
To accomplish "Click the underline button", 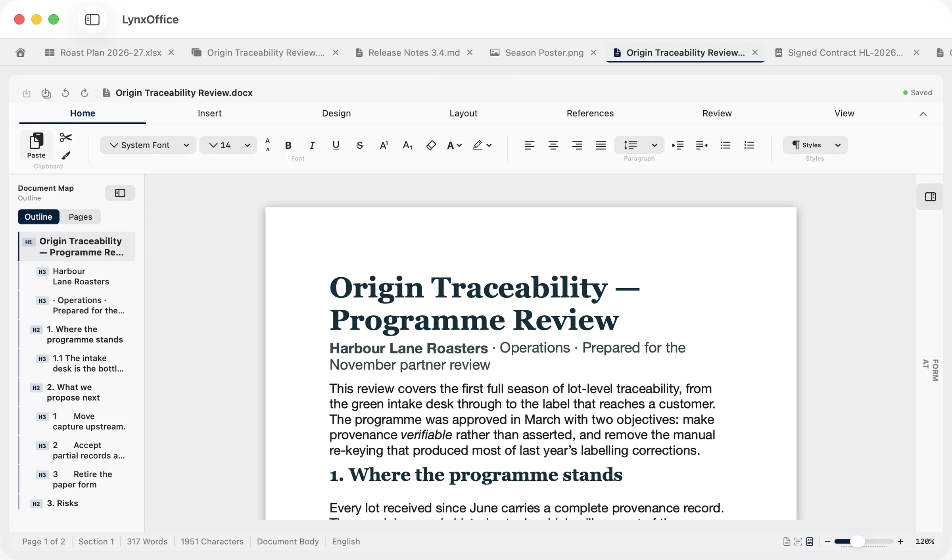I will (x=336, y=145).
